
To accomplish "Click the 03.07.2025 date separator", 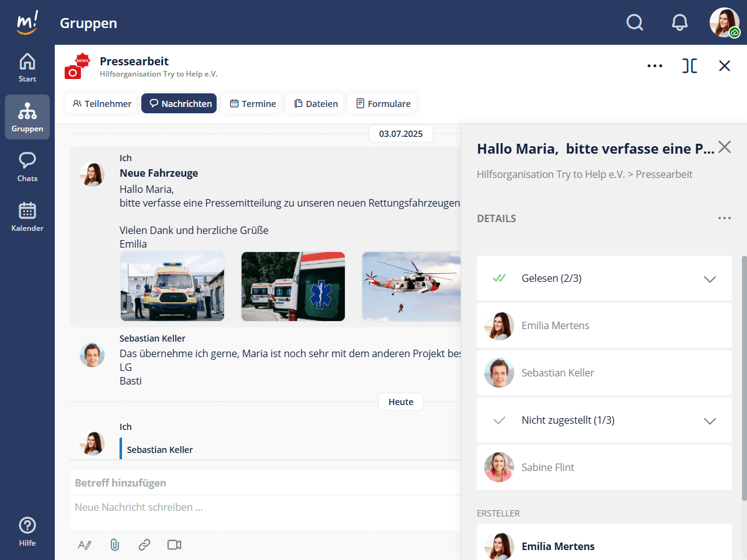I will click(400, 133).
